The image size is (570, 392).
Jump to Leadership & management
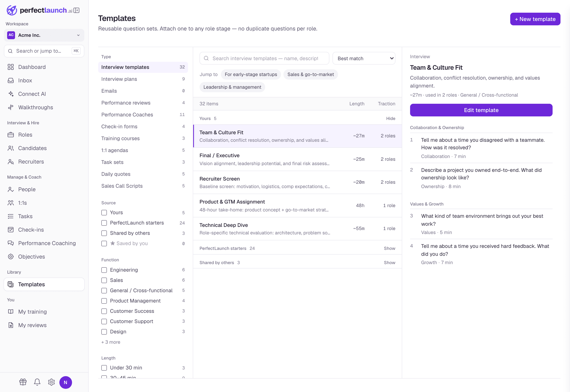point(232,87)
